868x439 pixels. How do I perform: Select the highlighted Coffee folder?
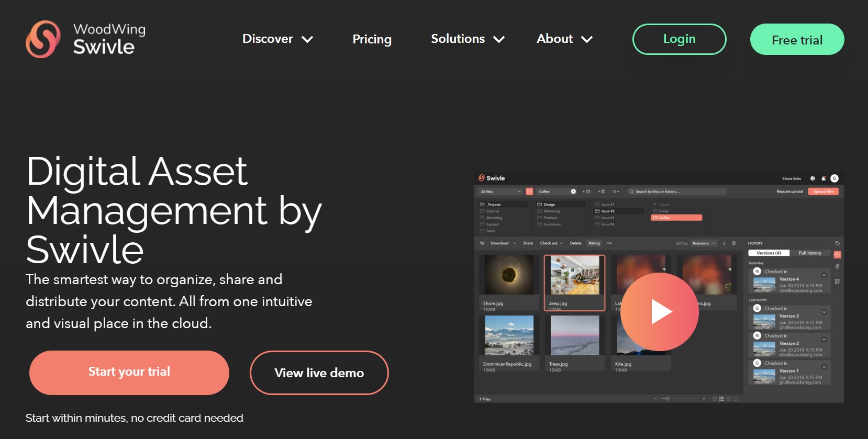(x=676, y=218)
